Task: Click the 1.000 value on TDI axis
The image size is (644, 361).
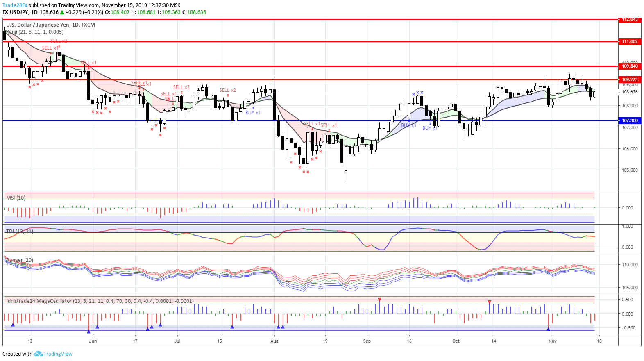Action: pos(627,226)
